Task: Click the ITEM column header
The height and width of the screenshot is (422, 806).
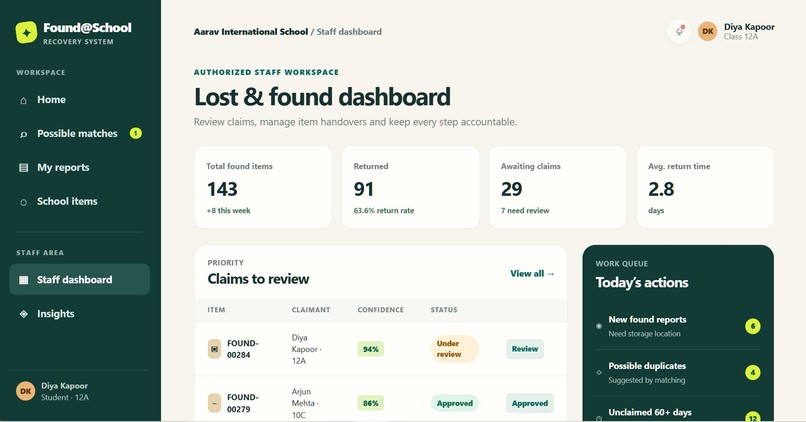Action: pos(216,310)
